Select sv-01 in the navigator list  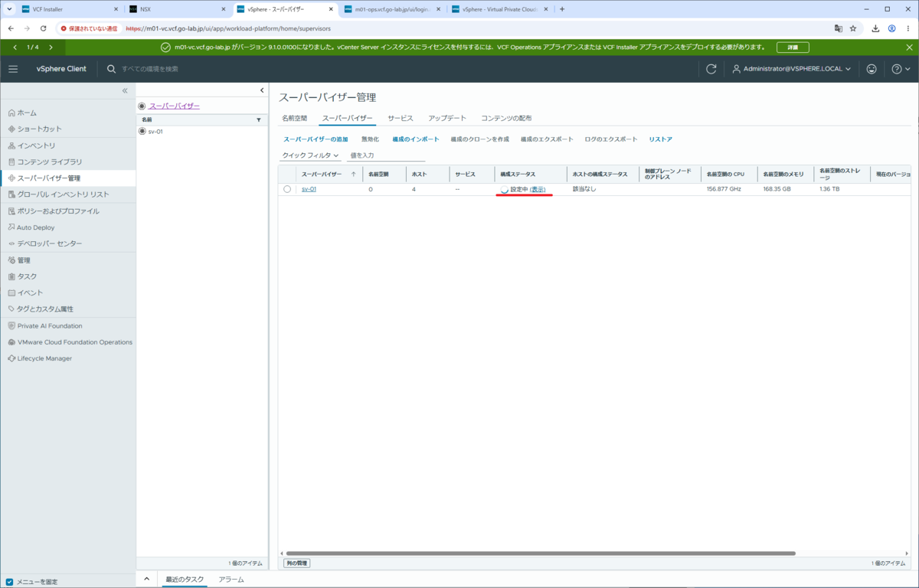click(x=155, y=132)
